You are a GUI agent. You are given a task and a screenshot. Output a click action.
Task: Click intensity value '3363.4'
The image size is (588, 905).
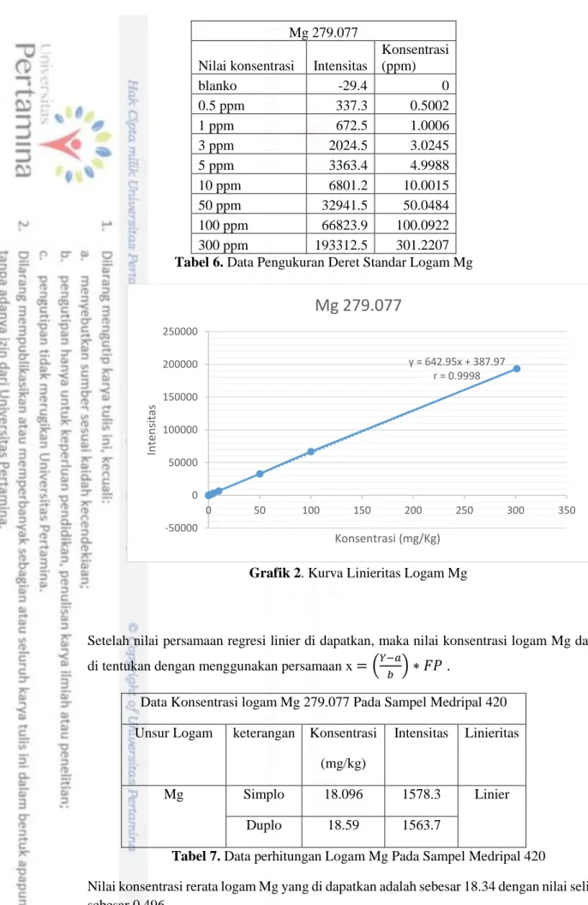tap(348, 165)
